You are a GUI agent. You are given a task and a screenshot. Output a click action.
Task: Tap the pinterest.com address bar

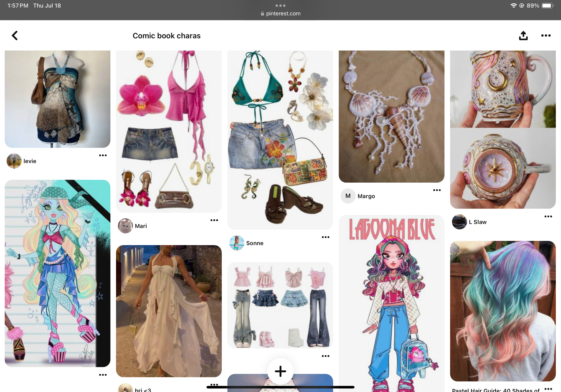tap(280, 14)
